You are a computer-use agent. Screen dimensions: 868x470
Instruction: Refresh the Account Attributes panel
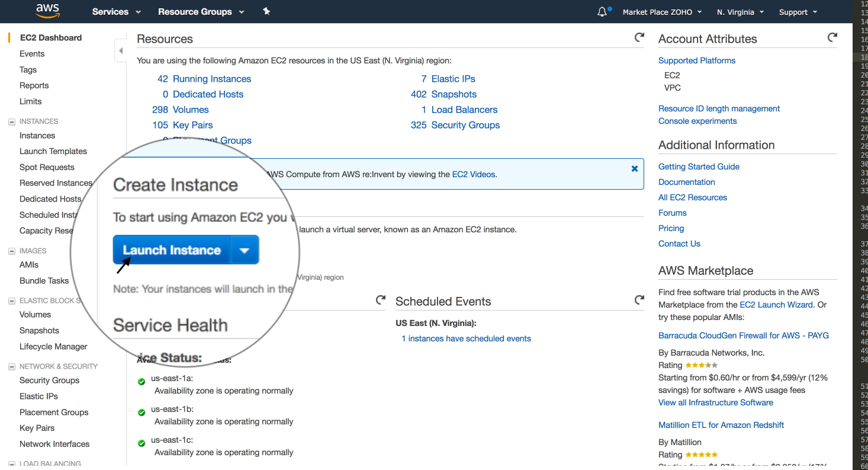[832, 37]
